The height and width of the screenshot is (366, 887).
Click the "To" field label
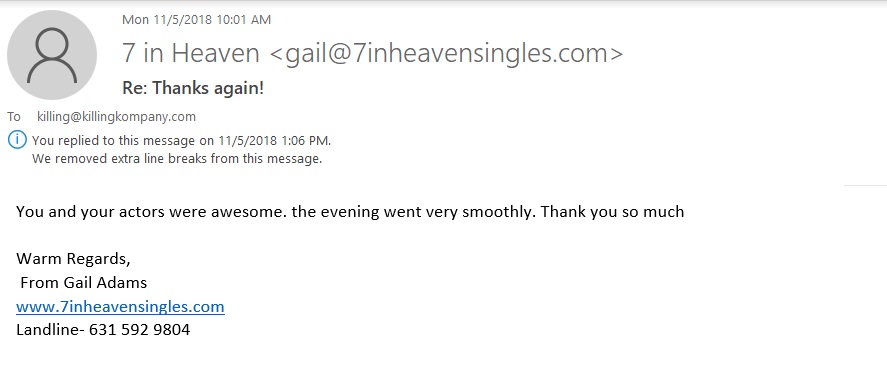pyautogui.click(x=14, y=117)
